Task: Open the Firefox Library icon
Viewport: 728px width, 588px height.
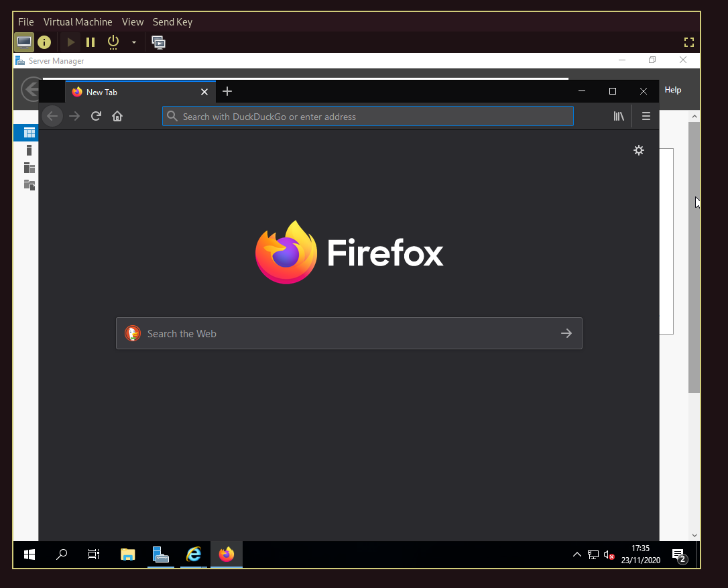Action: coord(619,116)
